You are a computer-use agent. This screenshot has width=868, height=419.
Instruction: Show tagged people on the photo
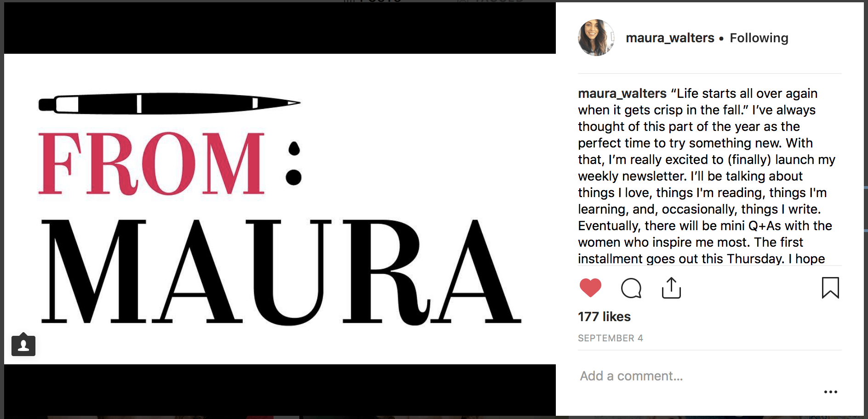(23, 345)
